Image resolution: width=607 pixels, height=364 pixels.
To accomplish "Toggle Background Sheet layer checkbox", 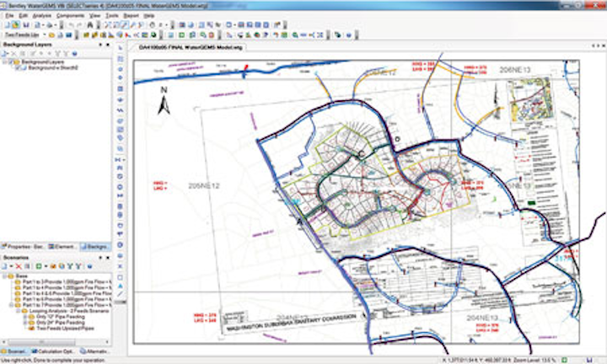I will [x=18, y=67].
